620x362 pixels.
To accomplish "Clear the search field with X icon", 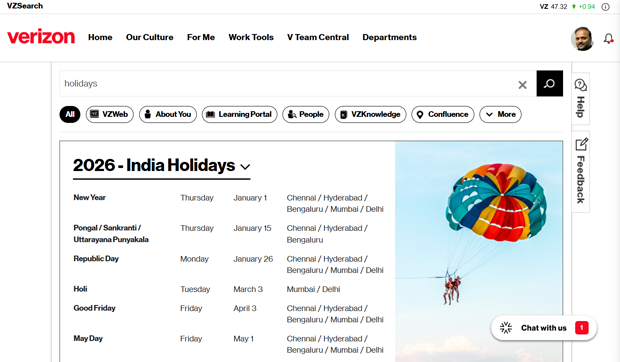I will (522, 85).
